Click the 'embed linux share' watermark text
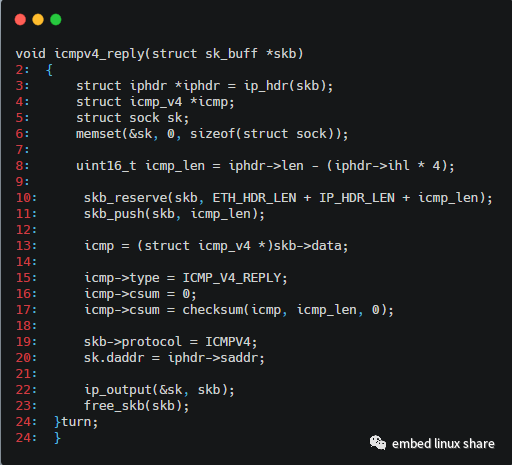 (x=443, y=444)
